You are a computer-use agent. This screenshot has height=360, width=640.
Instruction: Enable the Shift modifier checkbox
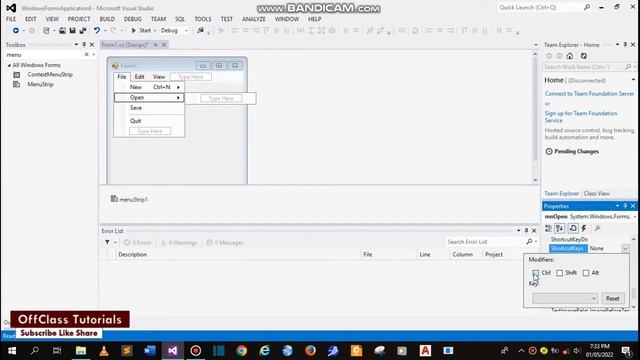[x=560, y=273]
